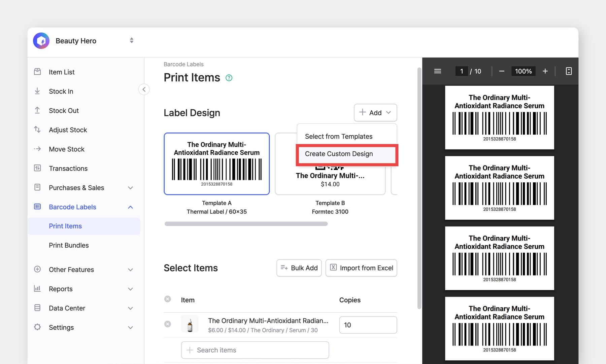Click the page fit icon in preview toolbar
Image resolution: width=606 pixels, height=364 pixels.
click(x=569, y=71)
